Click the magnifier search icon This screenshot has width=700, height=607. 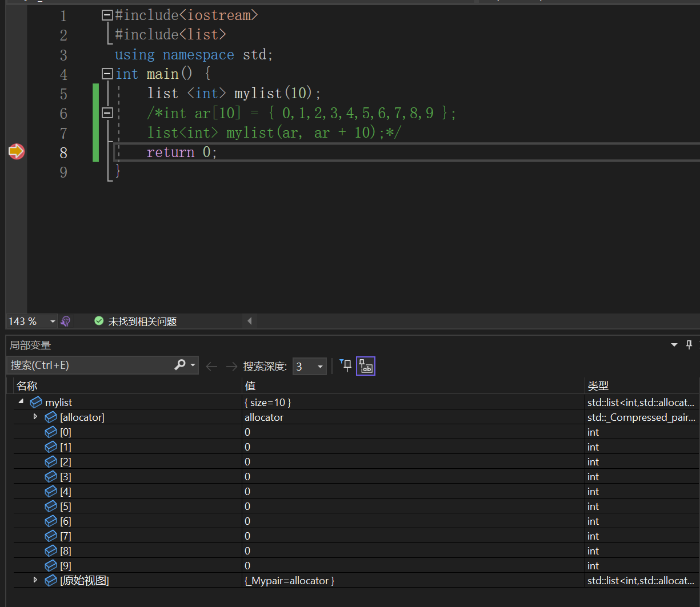click(x=180, y=365)
